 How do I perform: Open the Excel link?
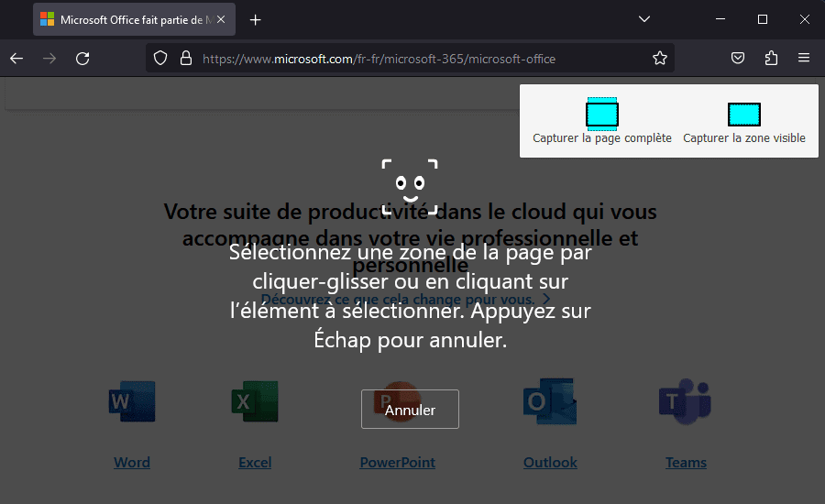pyautogui.click(x=255, y=463)
